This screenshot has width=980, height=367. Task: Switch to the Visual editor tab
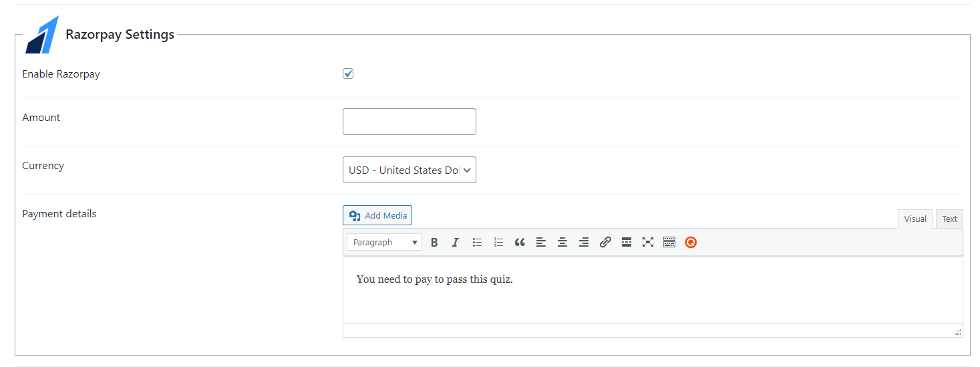[915, 219]
